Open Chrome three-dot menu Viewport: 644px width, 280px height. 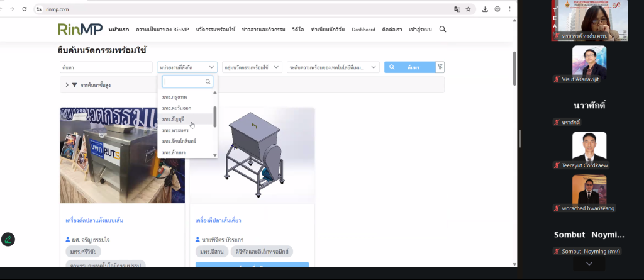[x=509, y=9]
